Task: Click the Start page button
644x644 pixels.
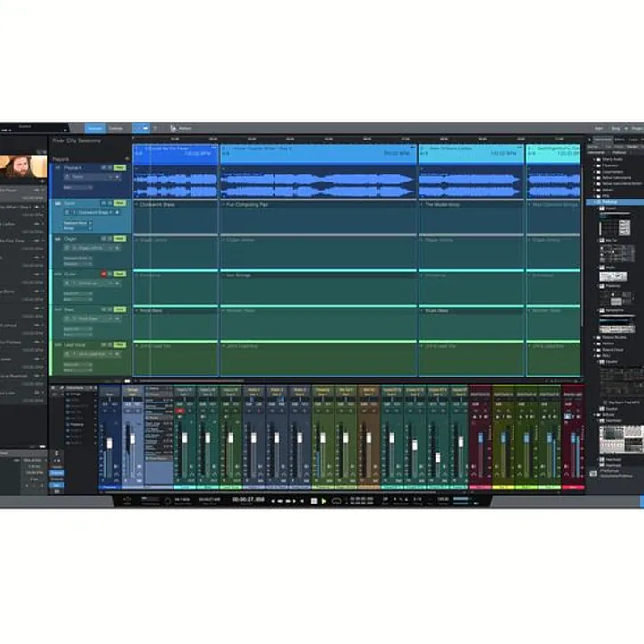Action: (598, 129)
